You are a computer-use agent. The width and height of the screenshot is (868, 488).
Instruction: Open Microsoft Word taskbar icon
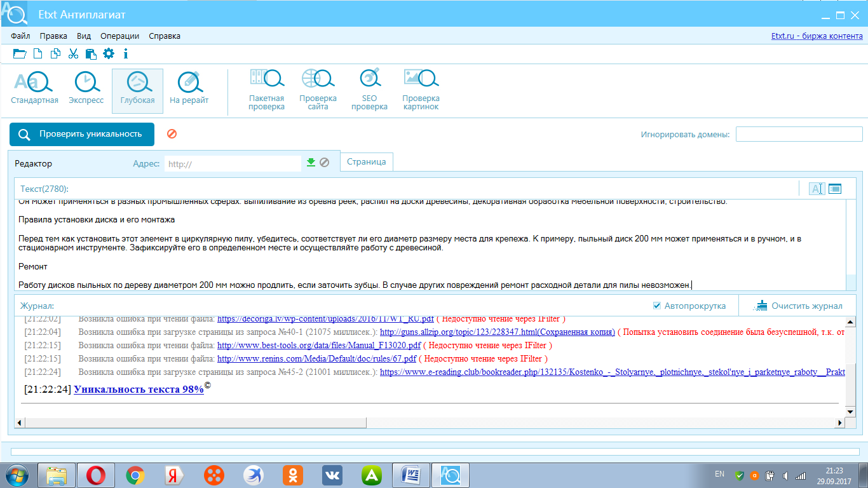point(411,475)
